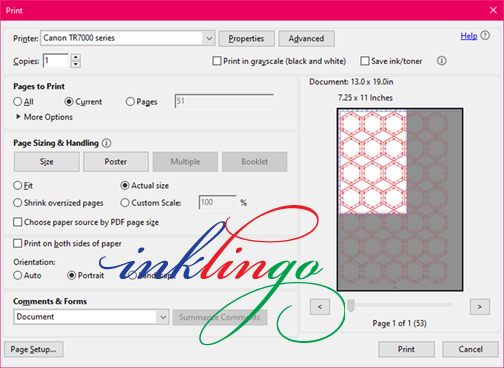
Task: Click the Pages range input field
Action: (224, 101)
